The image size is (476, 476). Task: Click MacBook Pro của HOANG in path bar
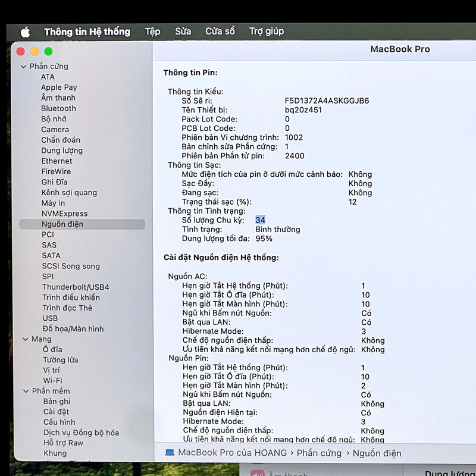232,453
